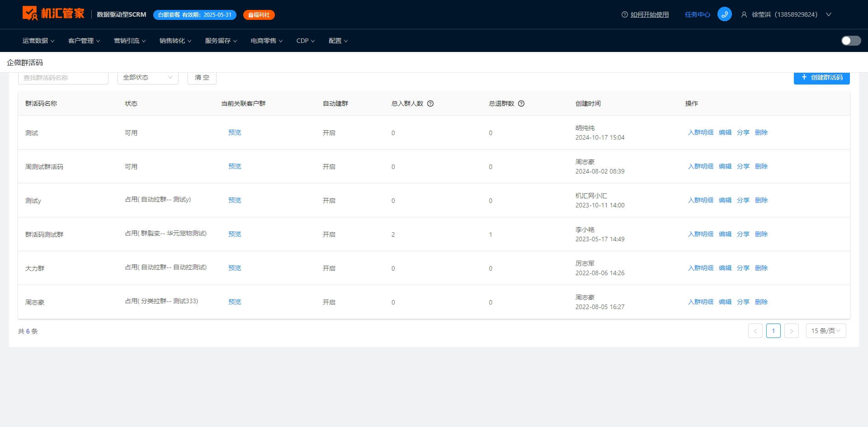Expand the 配置 menu
Viewport: 868px width, 427px height.
338,41
